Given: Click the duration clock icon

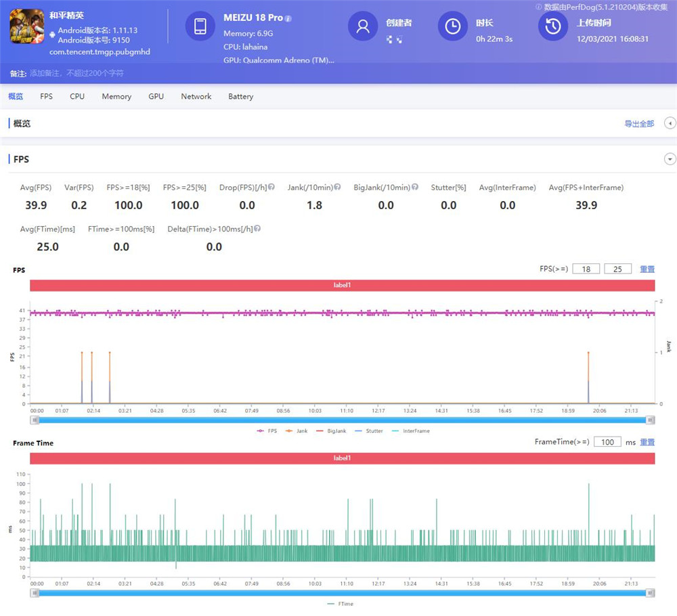Looking at the screenshot, I should coord(453,26).
